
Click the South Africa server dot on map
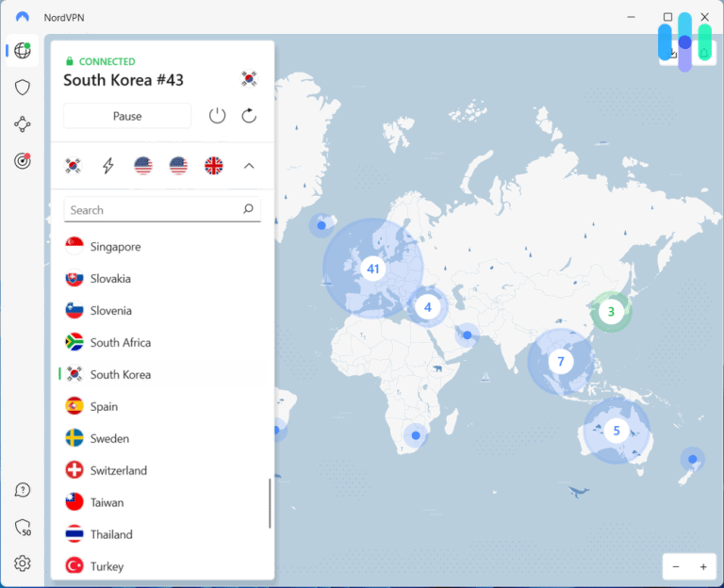coord(416,435)
